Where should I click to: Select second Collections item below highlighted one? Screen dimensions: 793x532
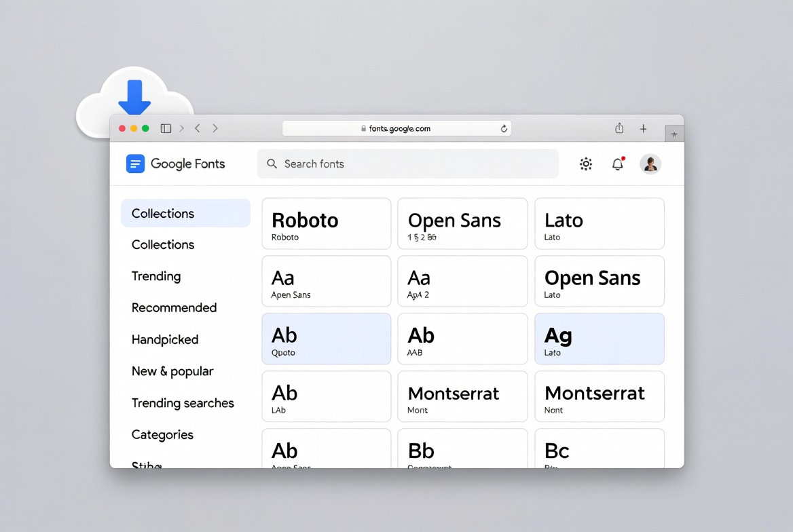click(163, 245)
